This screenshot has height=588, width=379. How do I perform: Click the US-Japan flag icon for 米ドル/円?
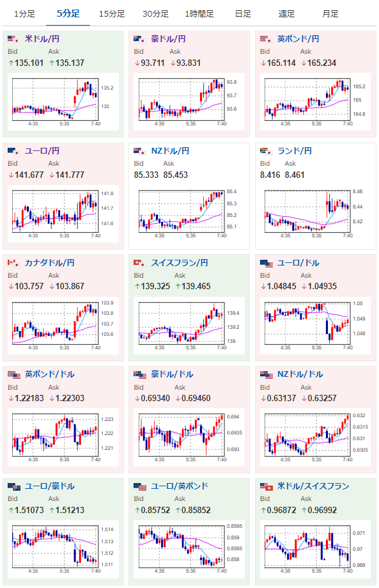[x=14, y=39]
